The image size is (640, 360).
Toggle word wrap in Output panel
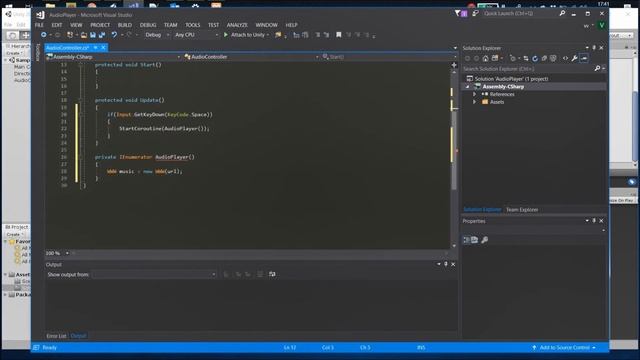272,274
